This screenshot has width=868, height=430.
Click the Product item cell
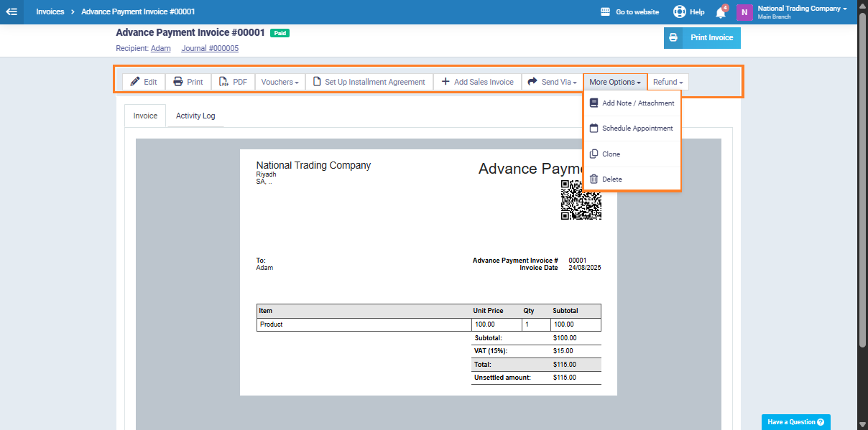tap(364, 324)
